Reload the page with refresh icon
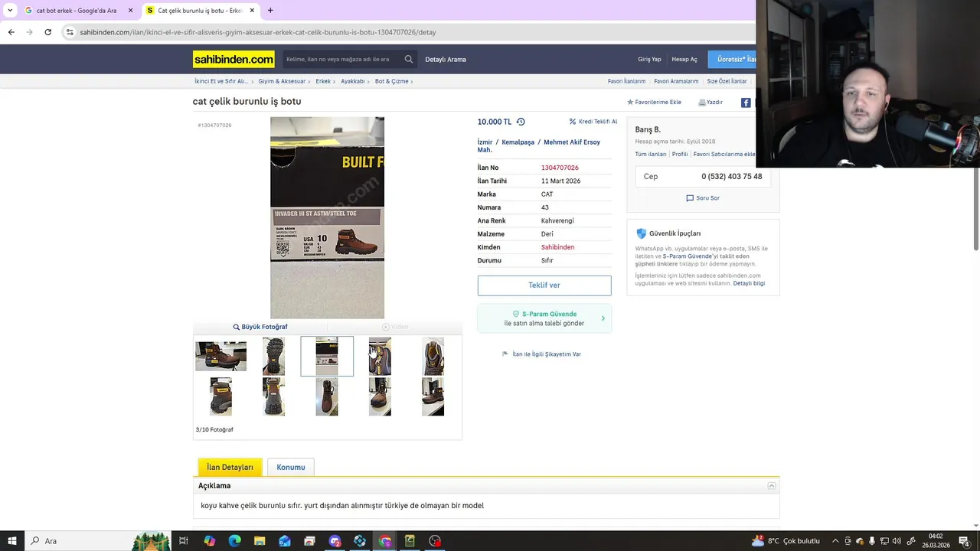The height and width of the screenshot is (551, 980). tap(47, 32)
